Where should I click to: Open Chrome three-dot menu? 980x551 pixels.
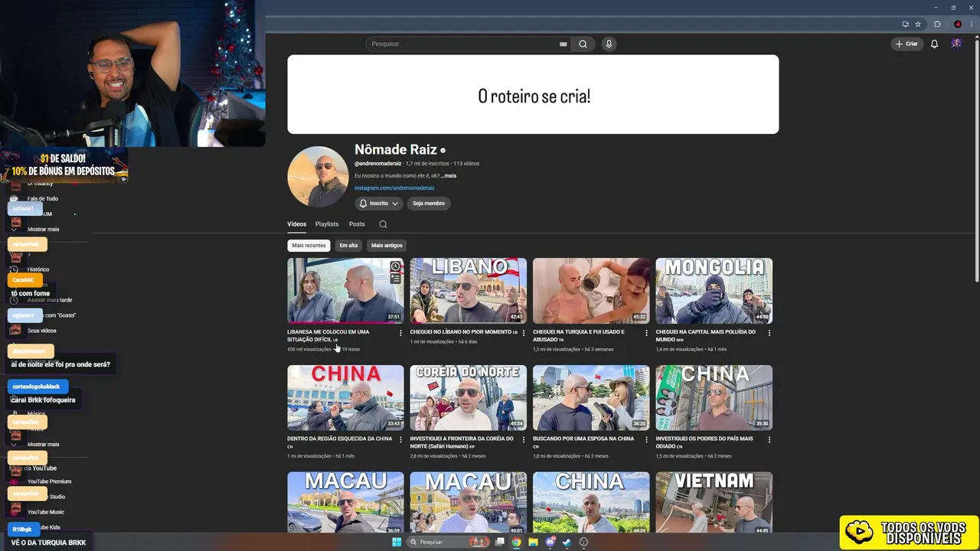click(971, 24)
